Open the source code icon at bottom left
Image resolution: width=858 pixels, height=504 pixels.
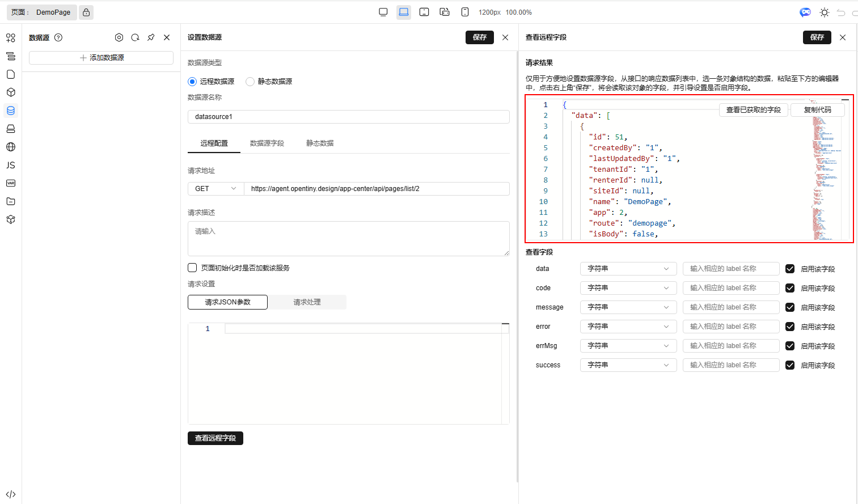click(11, 494)
